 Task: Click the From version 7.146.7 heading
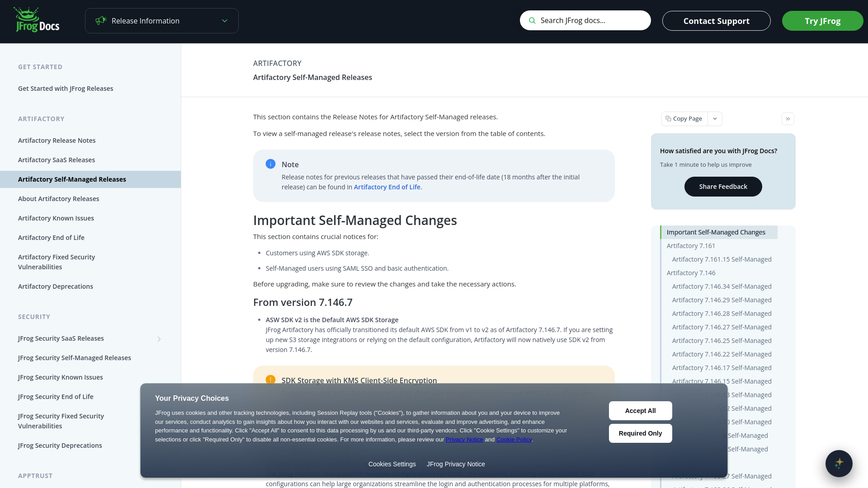click(303, 302)
